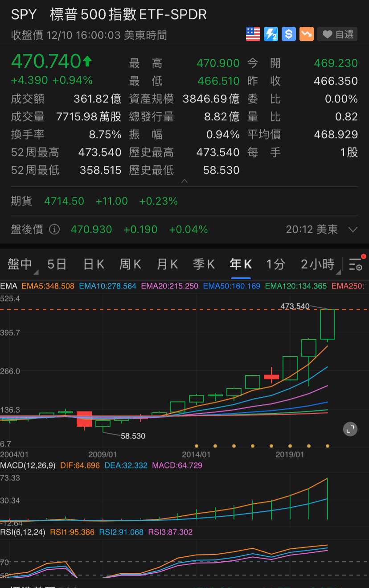Switch to the 月K chart tab

(168, 264)
